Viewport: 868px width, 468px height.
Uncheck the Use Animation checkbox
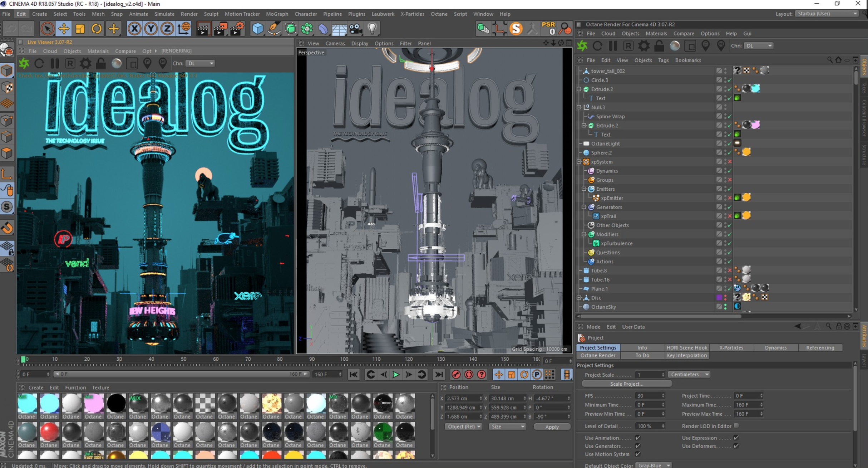click(x=637, y=438)
